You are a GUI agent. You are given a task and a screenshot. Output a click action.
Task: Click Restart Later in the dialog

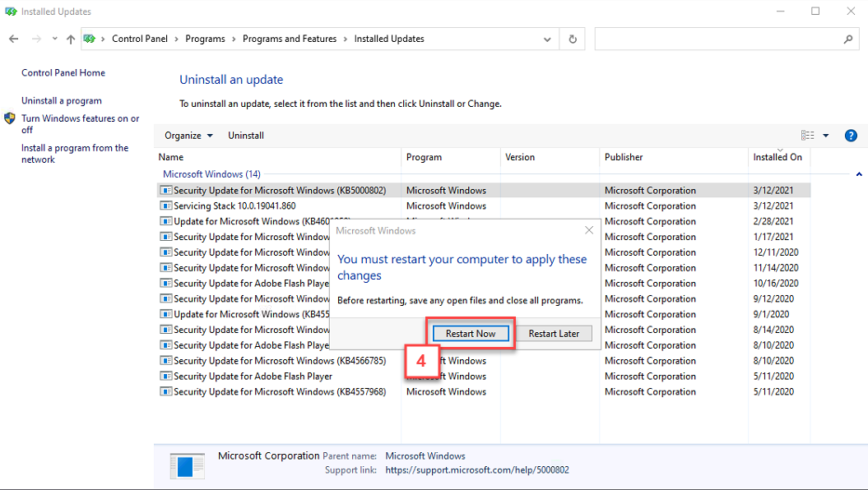point(554,334)
